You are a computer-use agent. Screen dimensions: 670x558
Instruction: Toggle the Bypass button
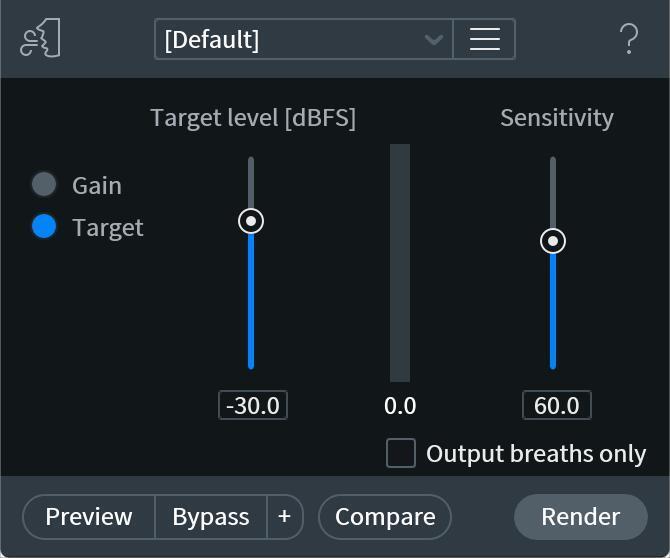click(211, 516)
